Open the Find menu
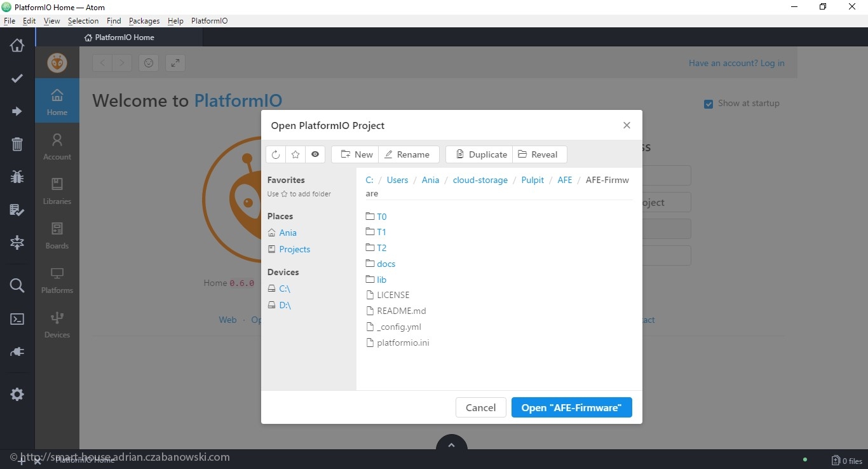 [114, 21]
